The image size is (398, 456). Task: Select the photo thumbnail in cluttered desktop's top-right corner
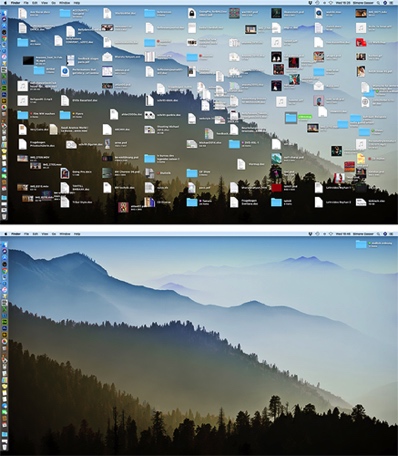click(x=361, y=13)
